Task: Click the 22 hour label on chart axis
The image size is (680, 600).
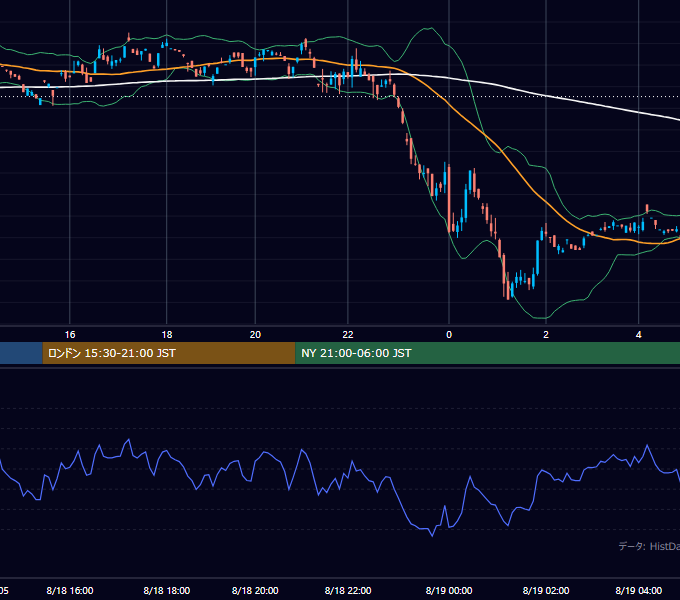Action: 348,335
